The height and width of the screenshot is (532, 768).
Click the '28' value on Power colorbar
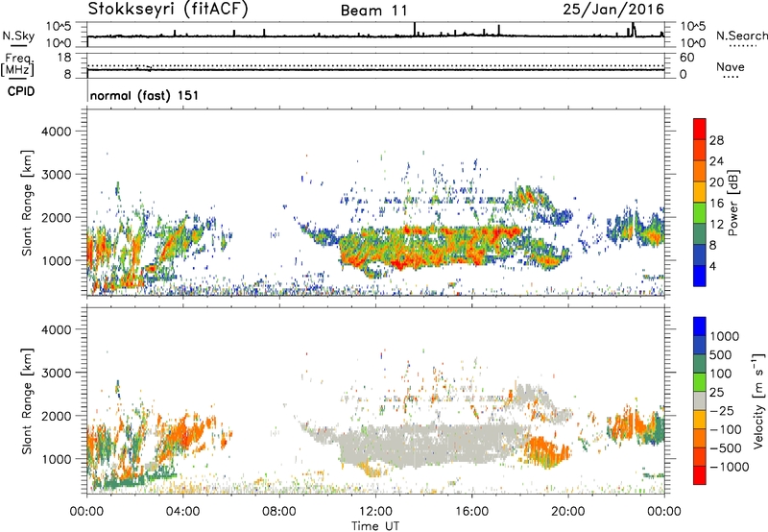(716, 140)
